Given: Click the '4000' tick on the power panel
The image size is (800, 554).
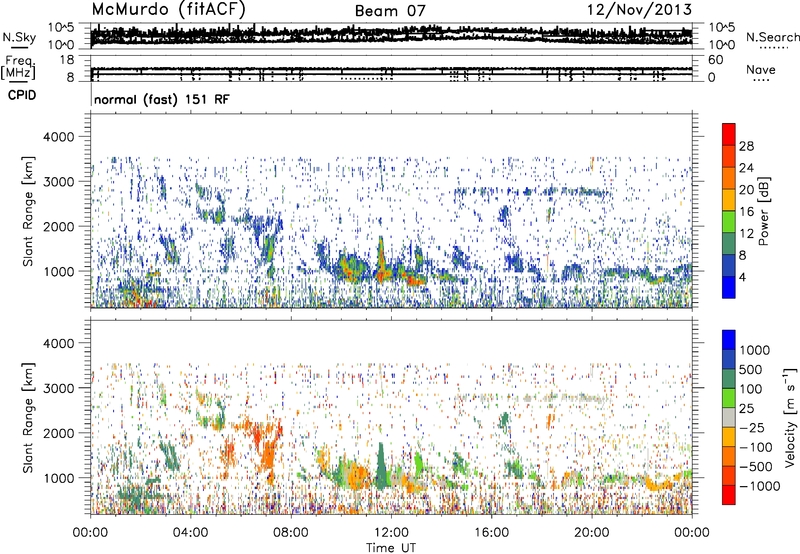Looking at the screenshot, I should 58,137.
